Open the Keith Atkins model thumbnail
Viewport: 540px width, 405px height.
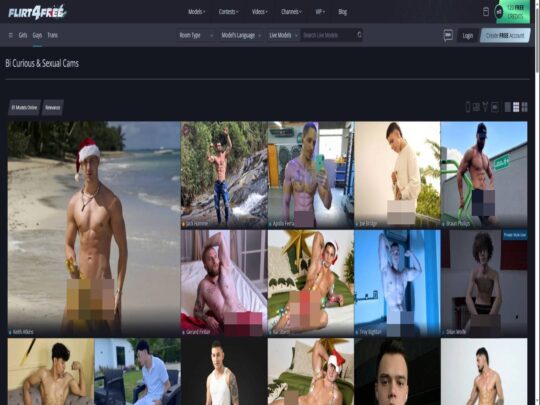(x=94, y=229)
